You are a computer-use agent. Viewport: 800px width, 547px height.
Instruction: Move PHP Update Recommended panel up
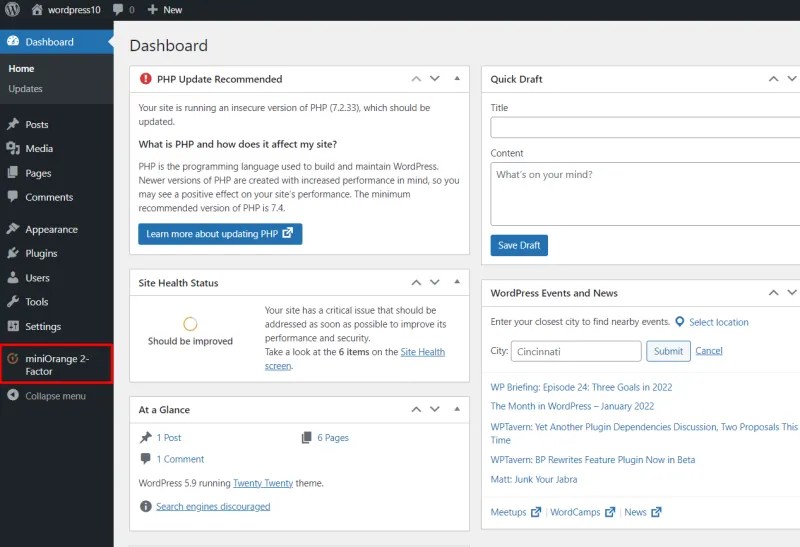(x=416, y=79)
